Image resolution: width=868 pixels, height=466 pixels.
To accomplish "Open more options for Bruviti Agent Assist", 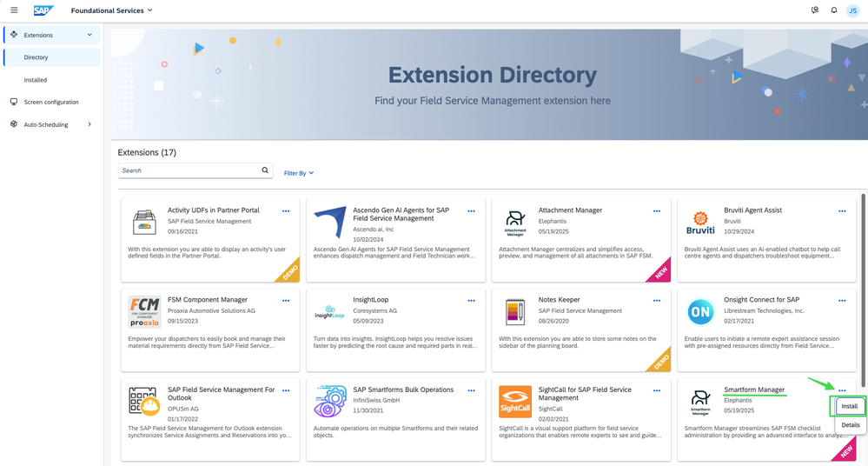I will (x=842, y=211).
